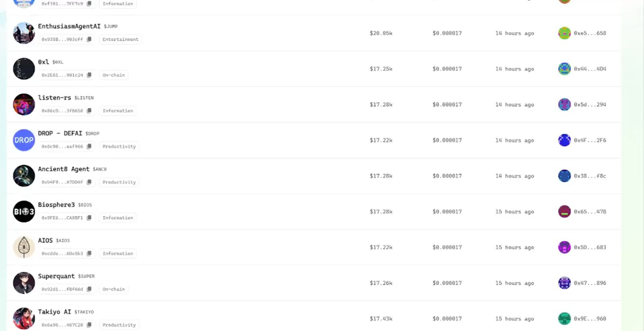Select the Entertainment tag on EnthusiasmAgentAI
The height and width of the screenshot is (331, 644).
[x=120, y=39]
